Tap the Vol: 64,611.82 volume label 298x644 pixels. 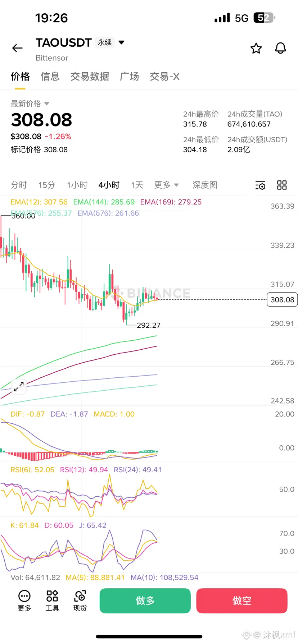point(35,578)
